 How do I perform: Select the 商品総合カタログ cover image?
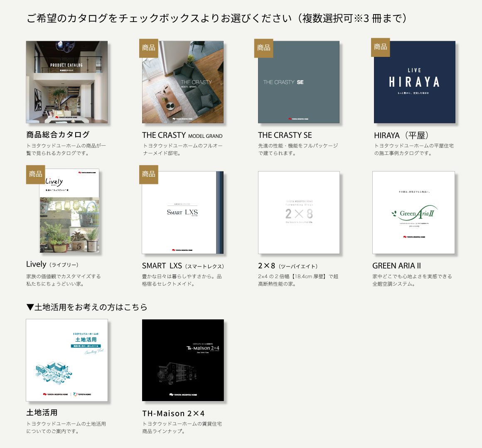pyautogui.click(x=67, y=82)
